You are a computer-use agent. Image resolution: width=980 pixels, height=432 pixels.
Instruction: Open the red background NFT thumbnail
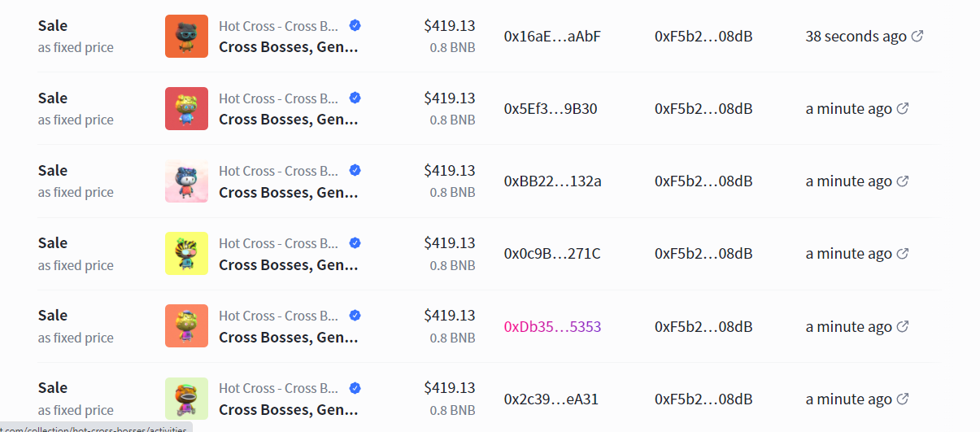pyautogui.click(x=186, y=109)
